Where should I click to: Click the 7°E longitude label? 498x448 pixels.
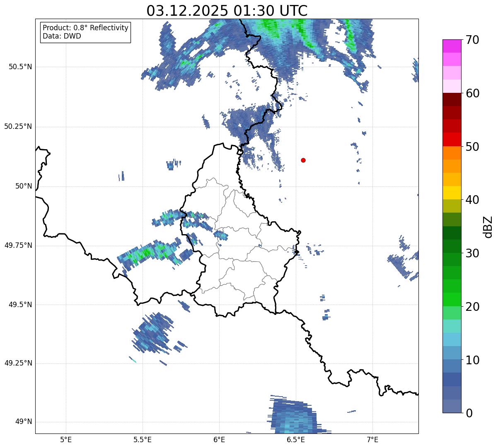click(372, 440)
